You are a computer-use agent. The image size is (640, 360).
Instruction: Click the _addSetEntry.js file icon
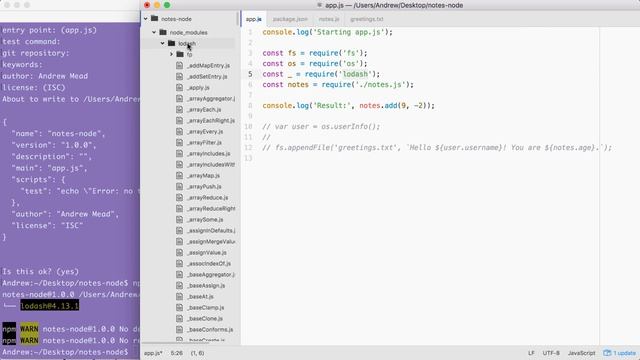[179, 76]
